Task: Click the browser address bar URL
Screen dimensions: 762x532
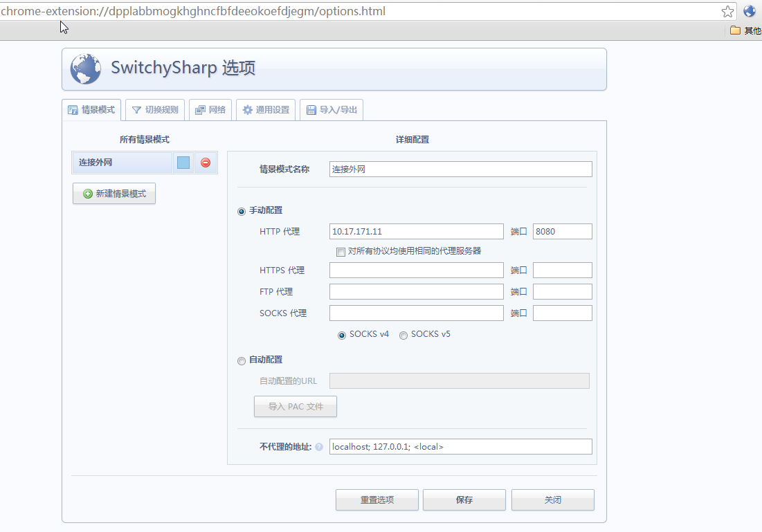Action: tap(193, 11)
